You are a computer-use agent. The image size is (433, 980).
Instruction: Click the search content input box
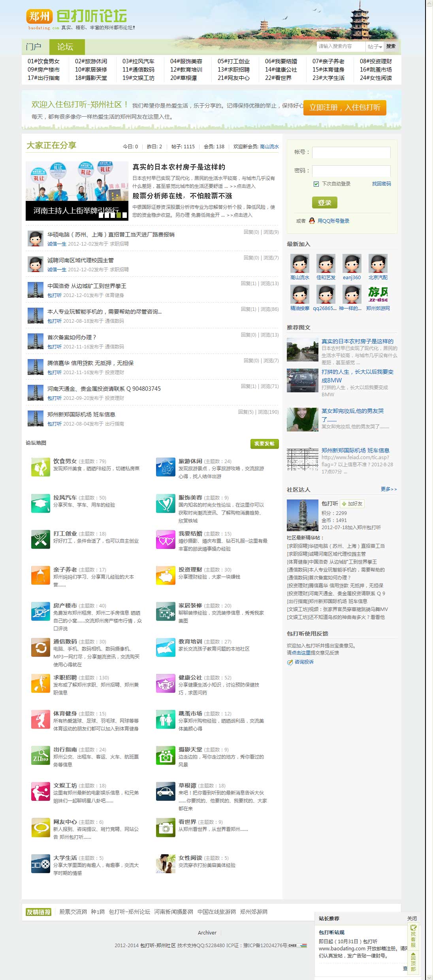click(341, 46)
